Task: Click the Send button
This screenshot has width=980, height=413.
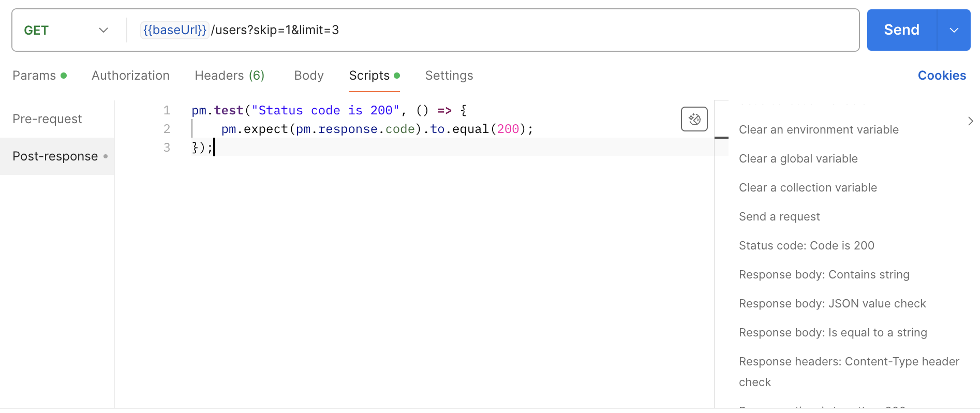Action: (901, 30)
